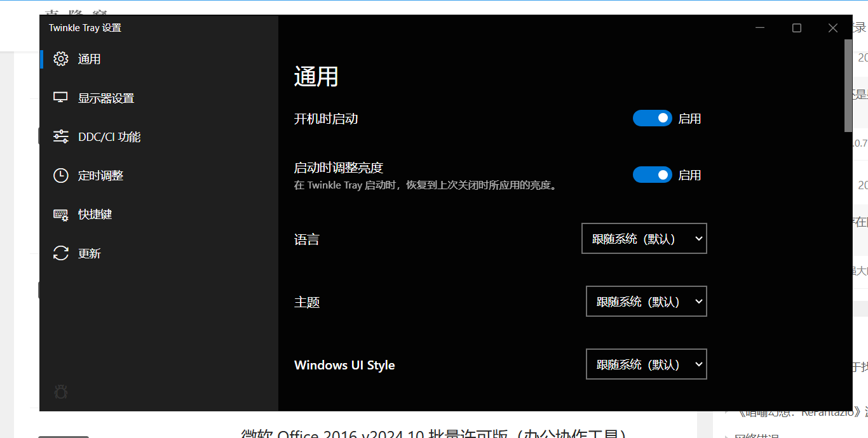Click the 通用 page heading
The width and height of the screenshot is (868, 438).
click(x=316, y=77)
